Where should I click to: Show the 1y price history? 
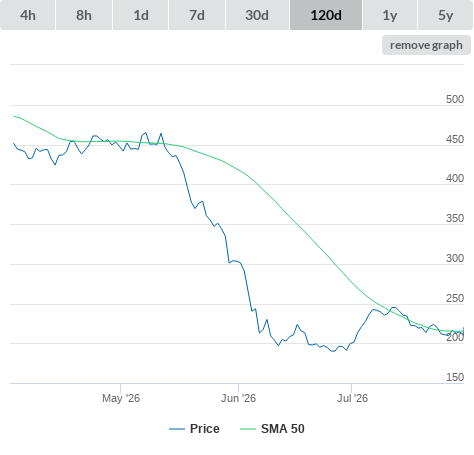point(390,15)
